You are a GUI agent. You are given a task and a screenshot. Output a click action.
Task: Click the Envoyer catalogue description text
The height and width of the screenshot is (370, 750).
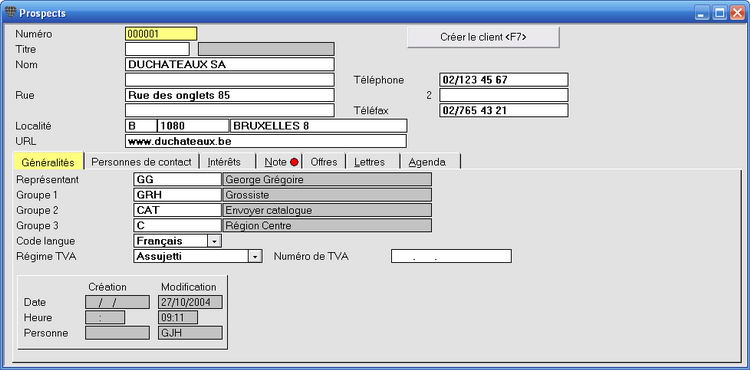point(268,210)
